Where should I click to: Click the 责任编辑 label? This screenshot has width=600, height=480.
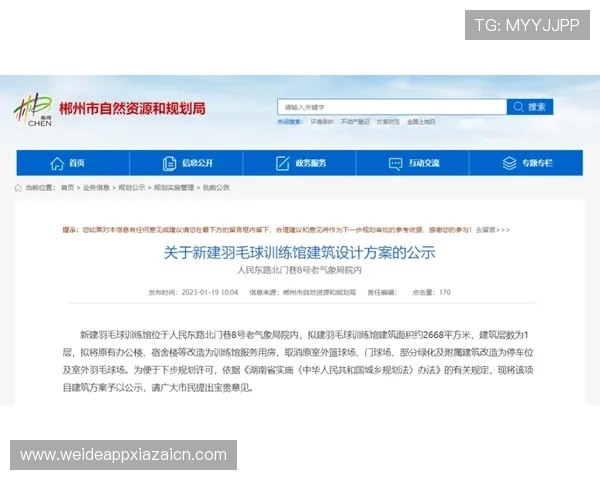(382, 292)
